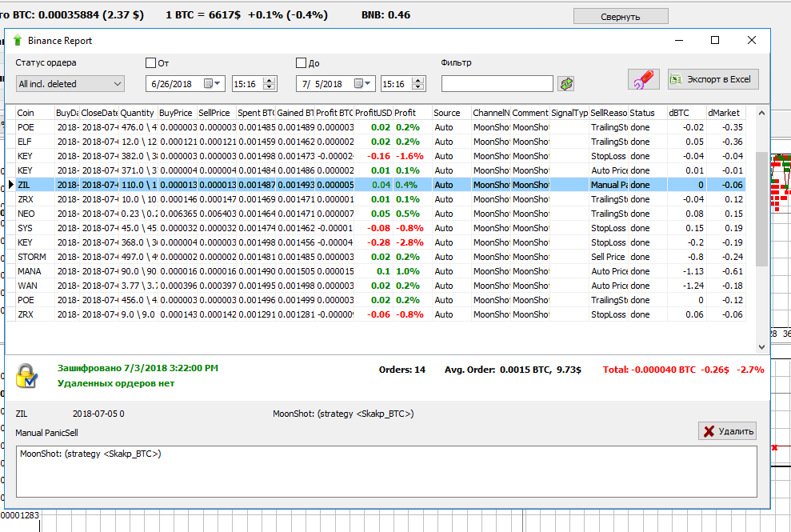Sort table by the Coin column header
Image resolution: width=791 pixels, height=532 pixels.
26,113
